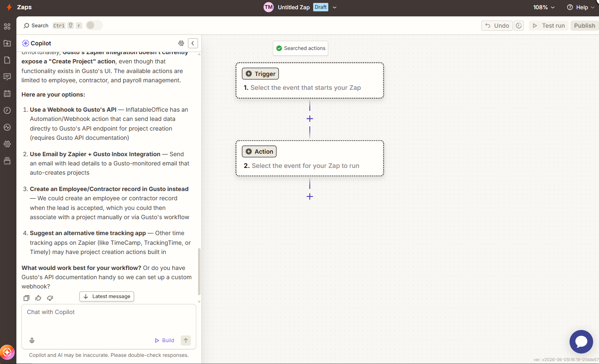The image size is (599, 364).
Task: Click the Draft status badge
Action: 320,7
